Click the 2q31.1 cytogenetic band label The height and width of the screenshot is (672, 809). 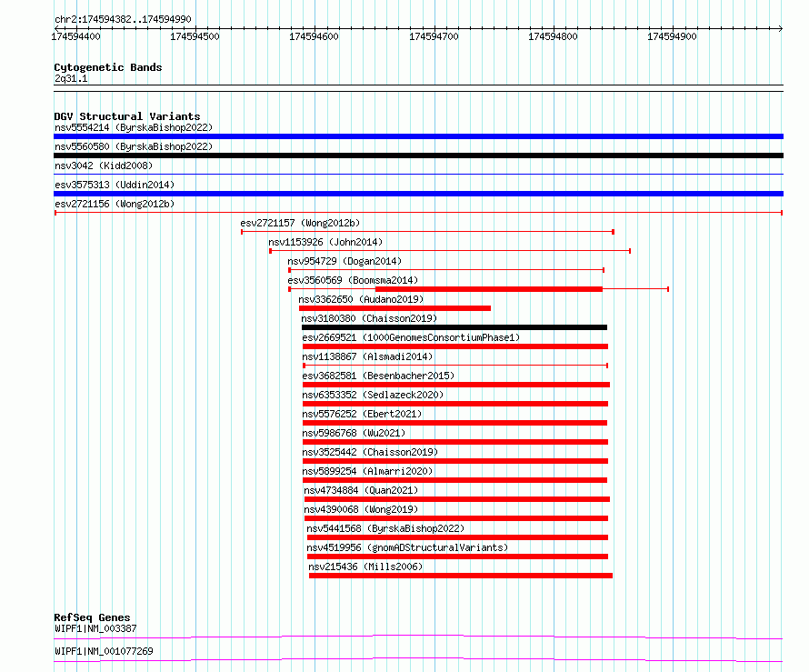[71, 79]
